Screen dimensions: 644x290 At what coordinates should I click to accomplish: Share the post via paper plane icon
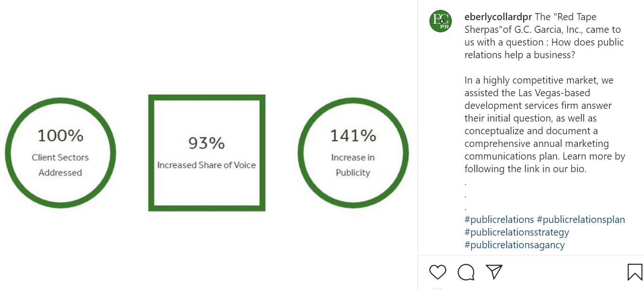click(494, 272)
